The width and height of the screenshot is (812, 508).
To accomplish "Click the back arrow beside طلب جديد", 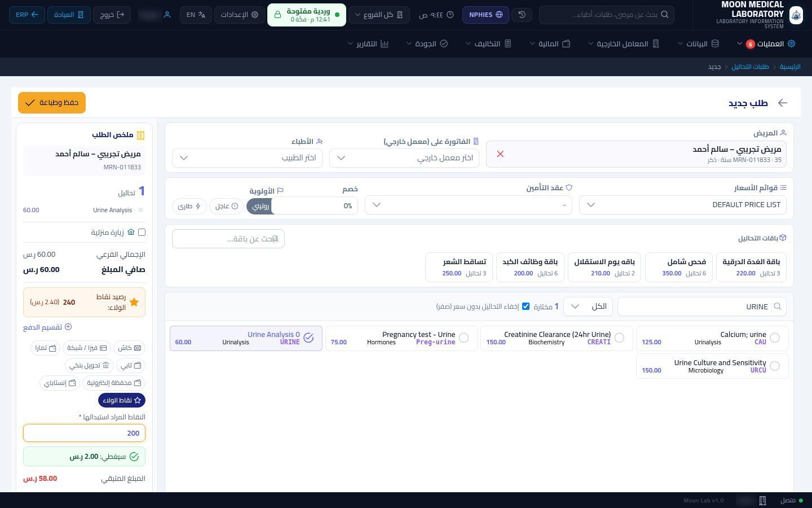I will point(782,103).
